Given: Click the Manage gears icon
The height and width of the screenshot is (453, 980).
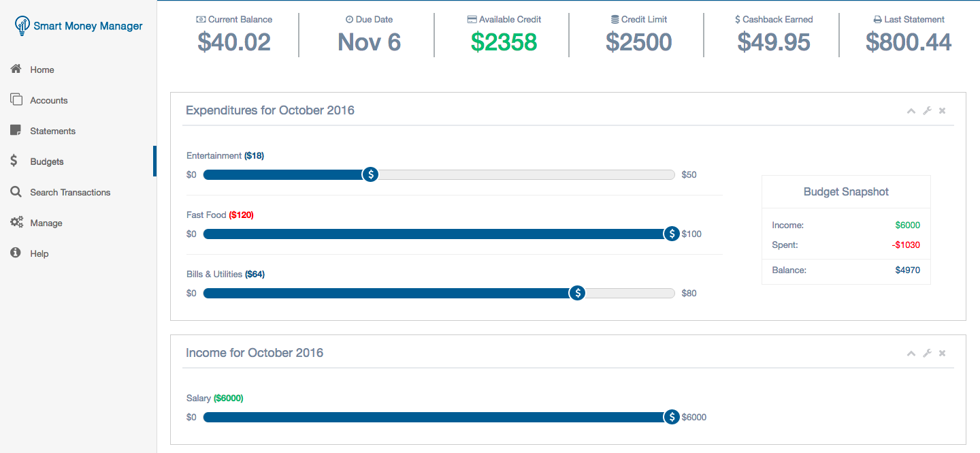Looking at the screenshot, I should pos(16,222).
